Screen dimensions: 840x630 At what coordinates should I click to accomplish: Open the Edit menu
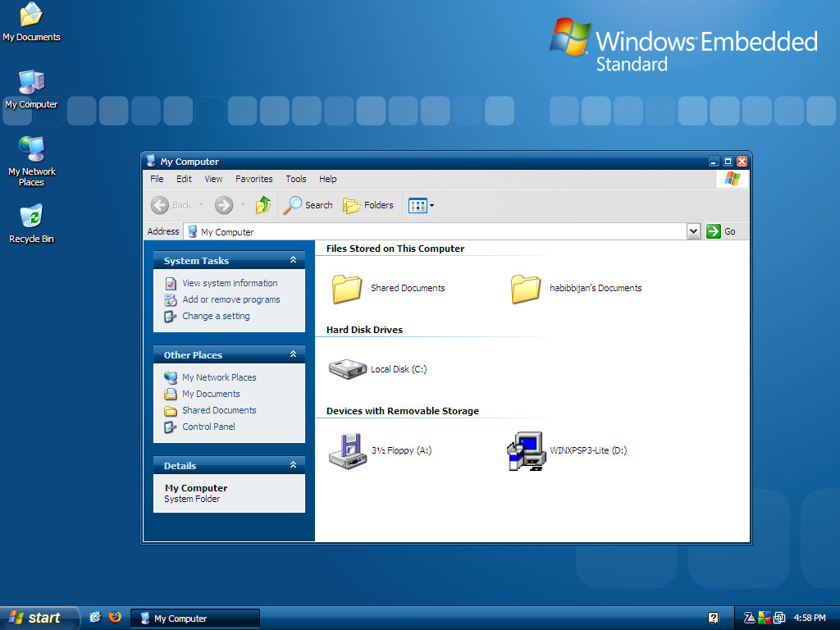tap(184, 179)
